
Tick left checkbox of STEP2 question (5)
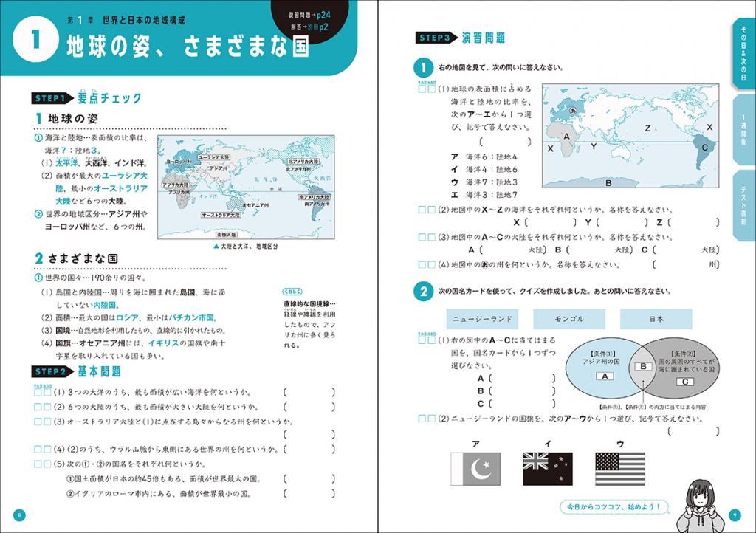[x=38, y=464]
